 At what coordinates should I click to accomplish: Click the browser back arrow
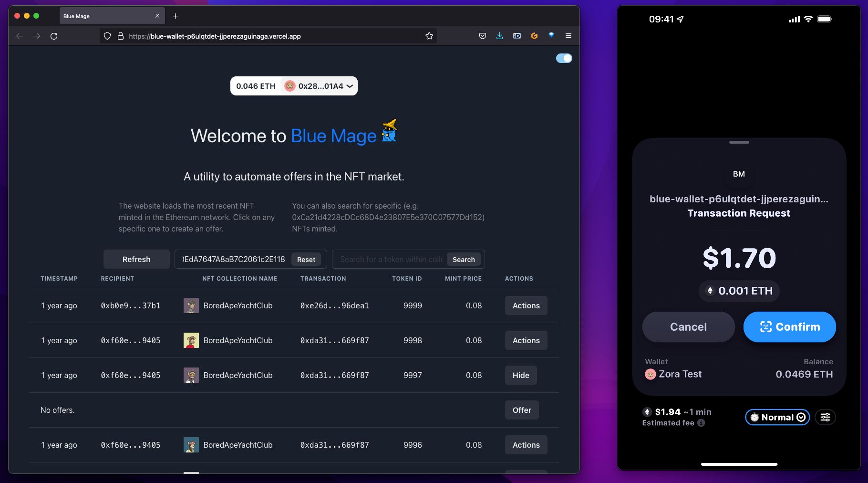click(20, 36)
